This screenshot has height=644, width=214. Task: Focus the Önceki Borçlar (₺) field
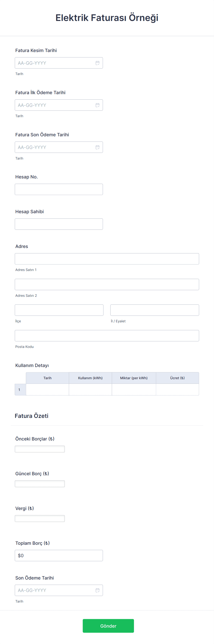40,449
